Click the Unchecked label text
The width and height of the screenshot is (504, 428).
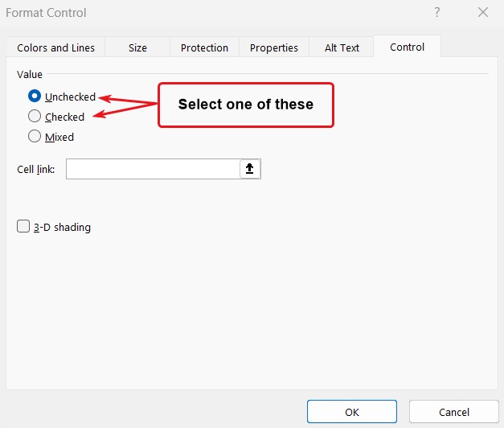coord(70,97)
